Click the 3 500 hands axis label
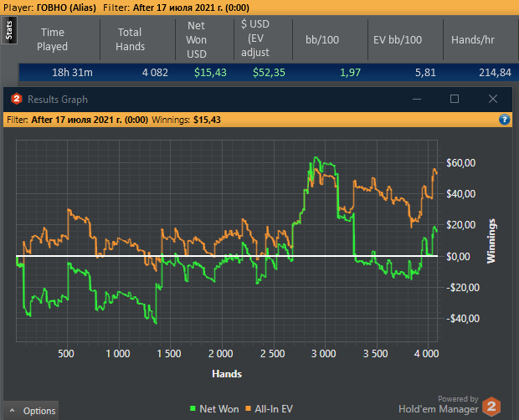Image resolution: width=519 pixels, height=420 pixels. tap(375, 354)
